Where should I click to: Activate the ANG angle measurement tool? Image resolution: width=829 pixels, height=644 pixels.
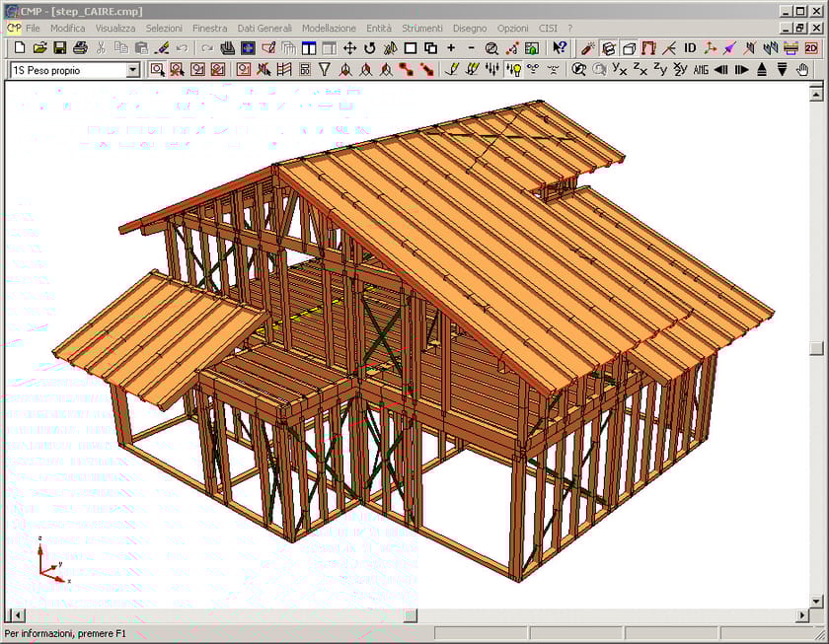point(701,69)
